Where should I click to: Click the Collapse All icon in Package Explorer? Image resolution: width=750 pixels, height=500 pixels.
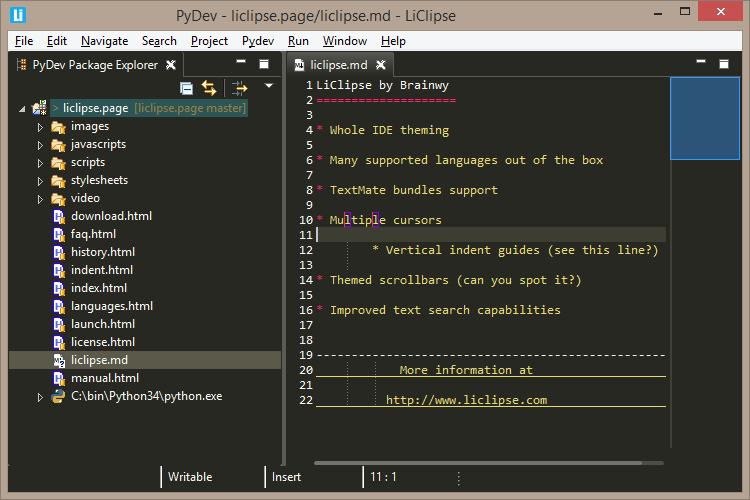pyautogui.click(x=186, y=88)
